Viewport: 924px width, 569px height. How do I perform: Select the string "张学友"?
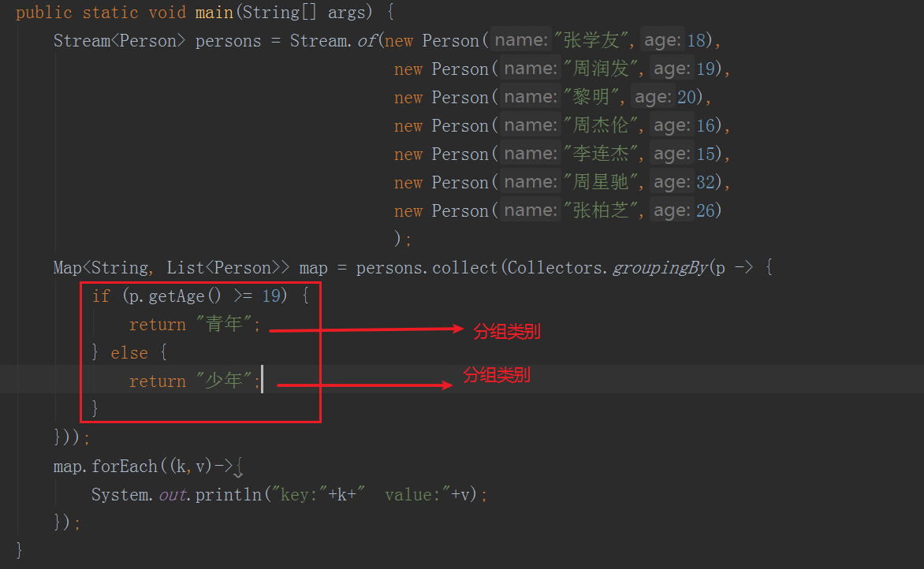click(600, 40)
